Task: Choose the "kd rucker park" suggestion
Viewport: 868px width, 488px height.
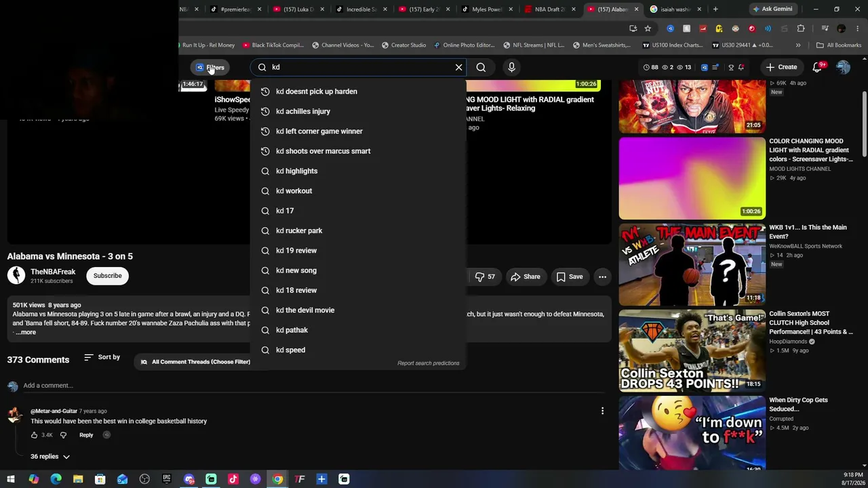Action: (x=358, y=230)
